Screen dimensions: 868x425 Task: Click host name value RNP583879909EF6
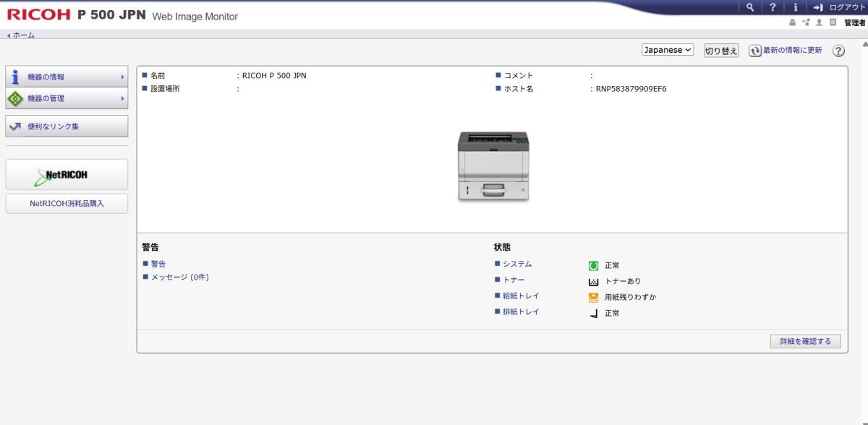[x=631, y=89]
